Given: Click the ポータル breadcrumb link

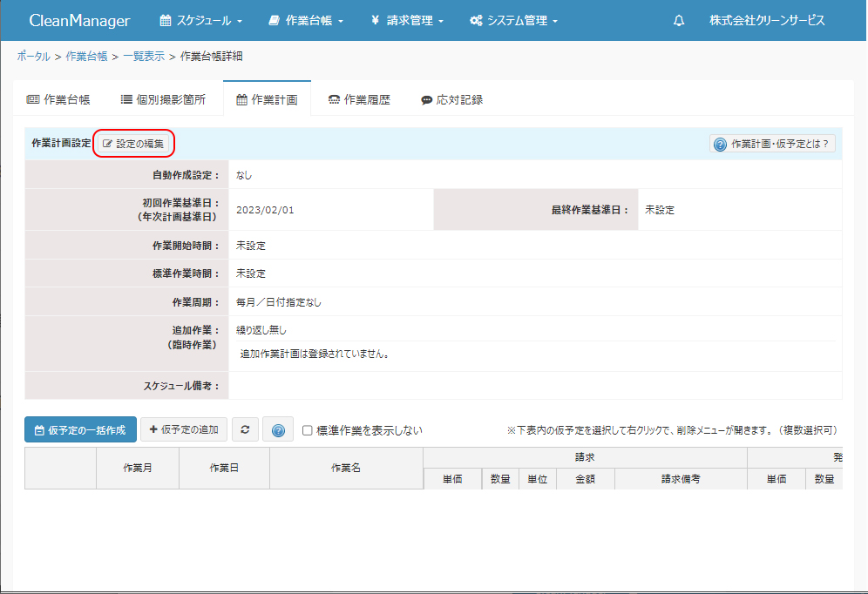Looking at the screenshot, I should 33,57.
